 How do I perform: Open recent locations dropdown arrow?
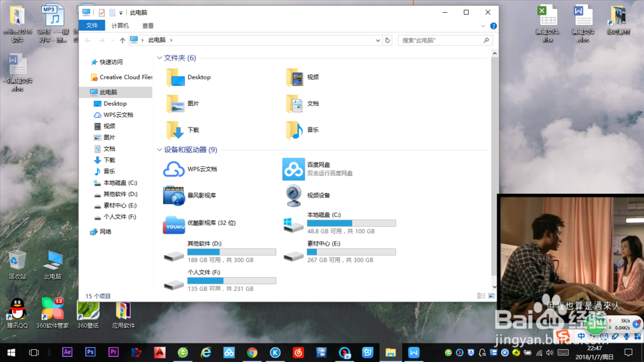point(113,41)
